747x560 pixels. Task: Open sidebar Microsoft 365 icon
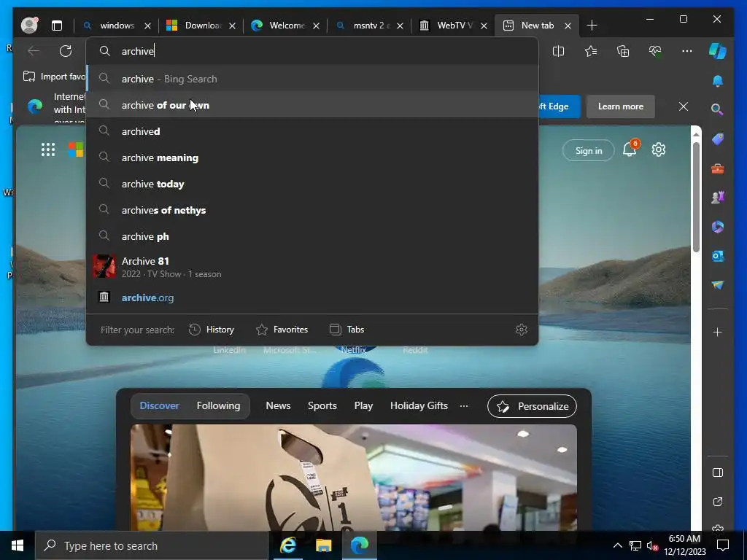coord(718,227)
